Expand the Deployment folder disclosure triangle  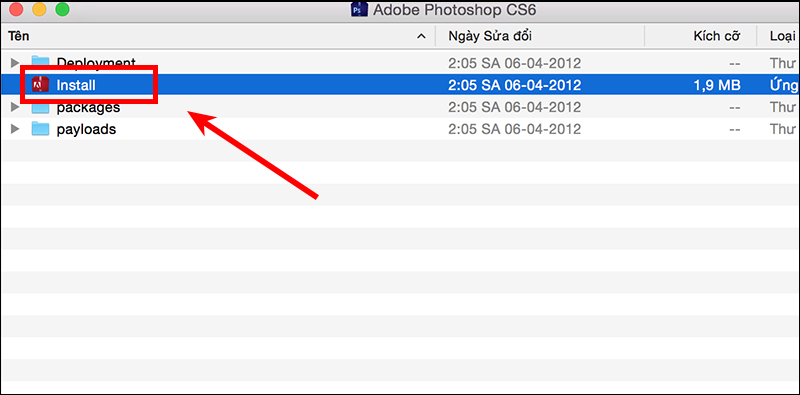point(15,63)
